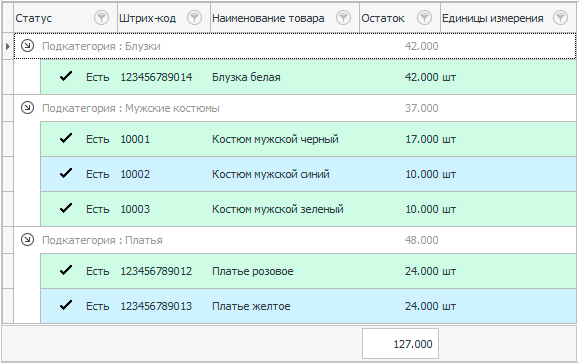Click status Есть in Платье желтое row
This screenshot has width=579, height=364.
pyautogui.click(x=97, y=306)
